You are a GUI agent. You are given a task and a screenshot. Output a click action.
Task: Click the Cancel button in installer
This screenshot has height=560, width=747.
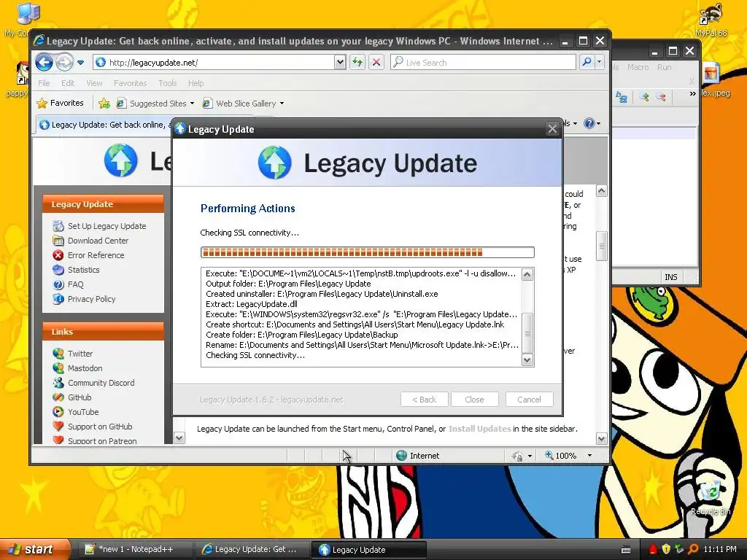pyautogui.click(x=530, y=400)
